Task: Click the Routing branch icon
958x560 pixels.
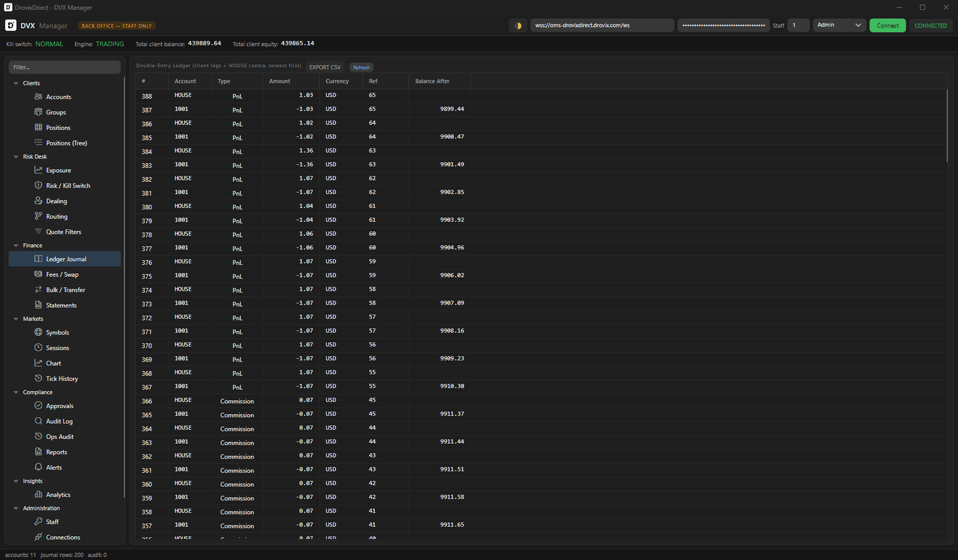Action: pyautogui.click(x=38, y=216)
